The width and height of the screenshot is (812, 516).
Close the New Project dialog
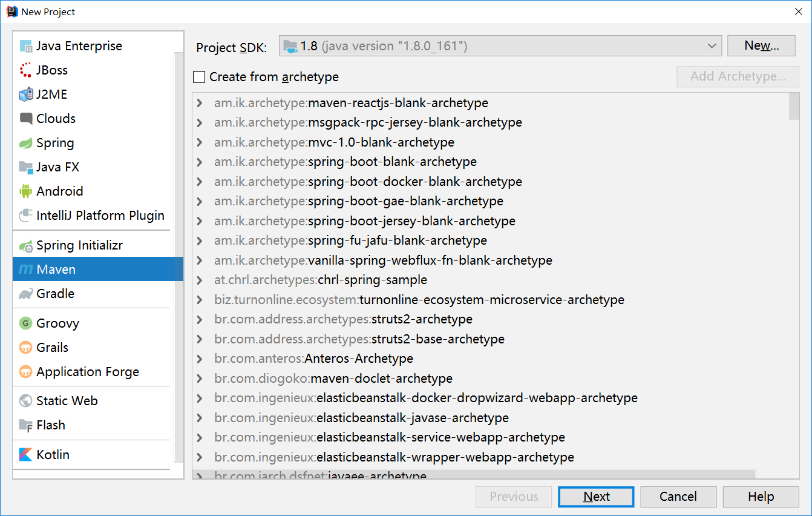(797, 12)
